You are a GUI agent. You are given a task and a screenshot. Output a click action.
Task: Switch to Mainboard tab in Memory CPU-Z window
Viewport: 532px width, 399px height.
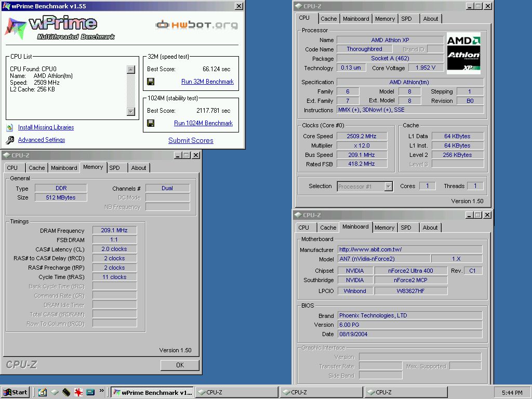coord(64,168)
